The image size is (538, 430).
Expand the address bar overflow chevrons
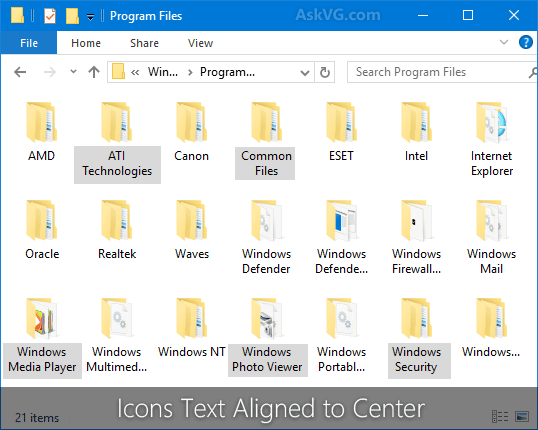pos(135,72)
